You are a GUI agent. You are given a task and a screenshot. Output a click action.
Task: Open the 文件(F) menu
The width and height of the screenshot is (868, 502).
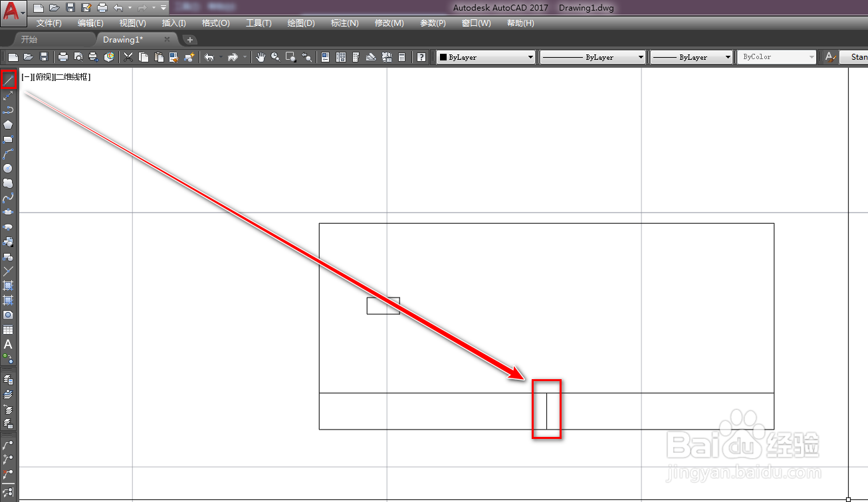click(49, 23)
